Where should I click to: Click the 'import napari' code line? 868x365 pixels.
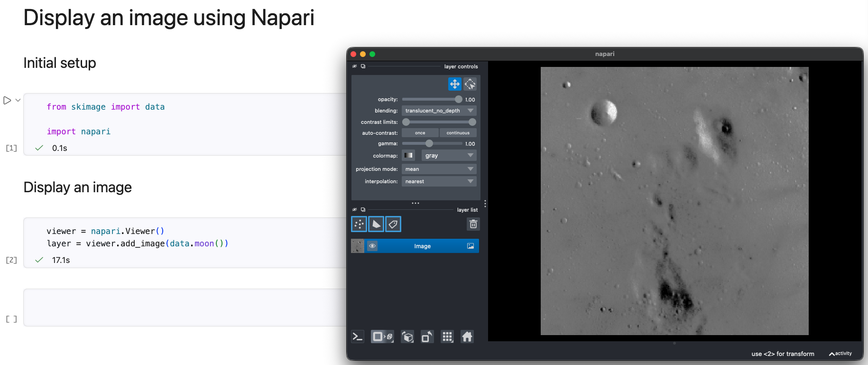[x=78, y=131]
